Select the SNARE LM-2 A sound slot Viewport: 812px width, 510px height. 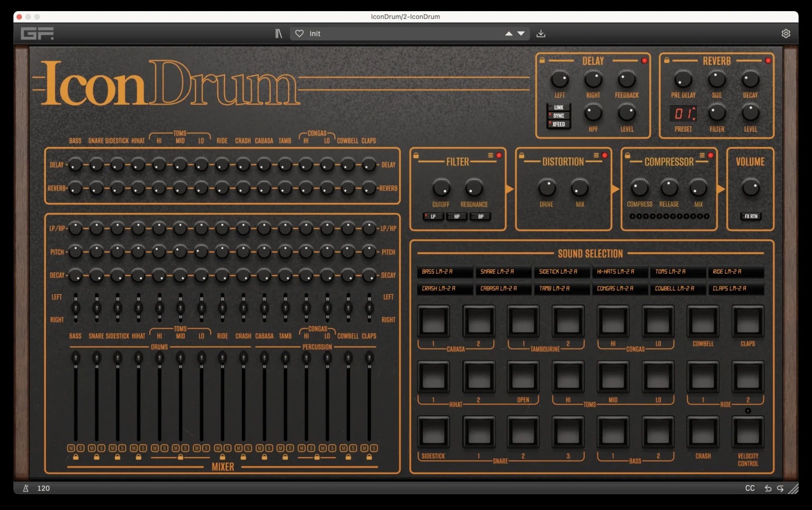[502, 272]
